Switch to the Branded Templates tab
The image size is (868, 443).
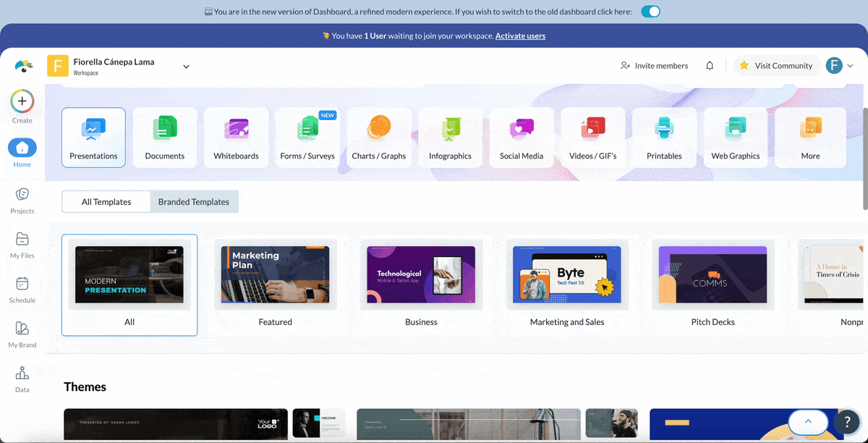194,201
